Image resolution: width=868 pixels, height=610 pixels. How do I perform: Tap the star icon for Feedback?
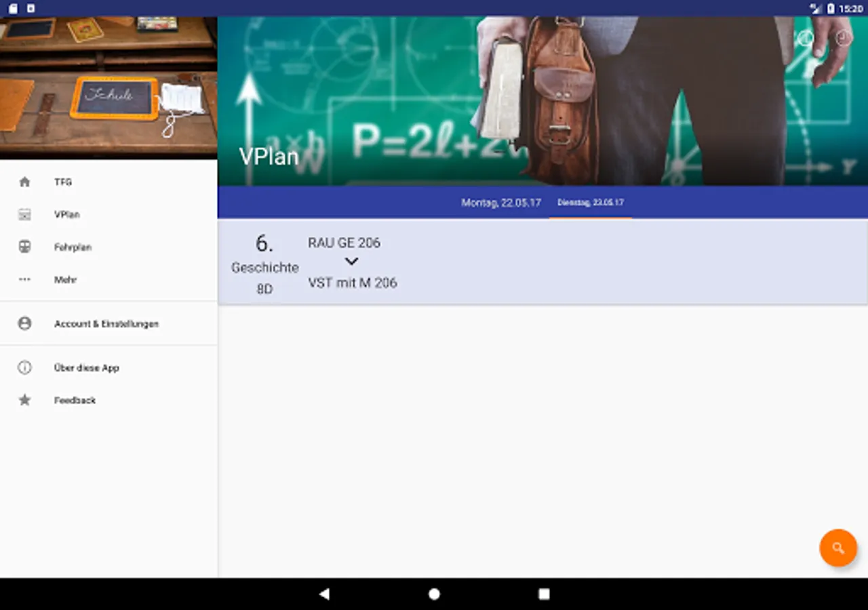[24, 401]
